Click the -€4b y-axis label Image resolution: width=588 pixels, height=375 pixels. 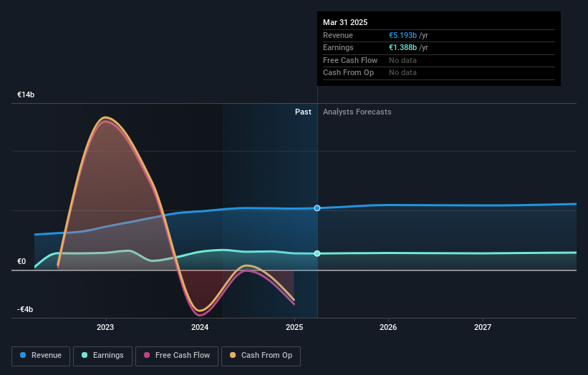pyautogui.click(x=25, y=309)
